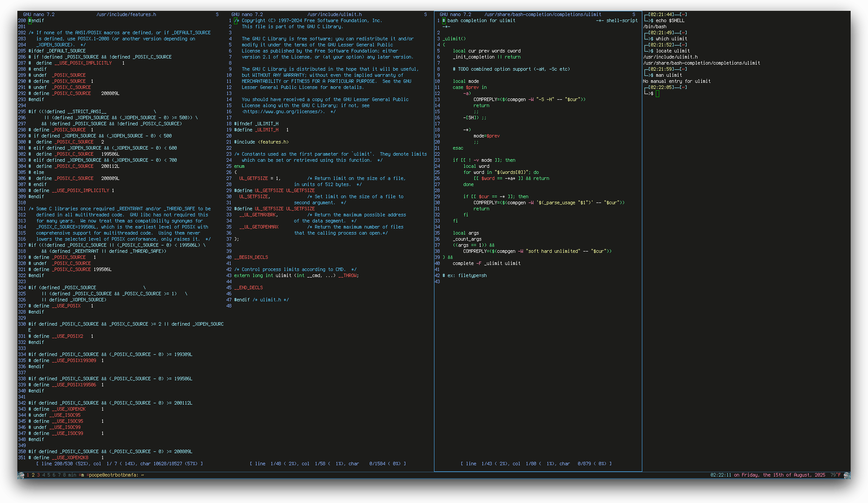Switch to workspace tag 3
The image size is (868, 503).
tap(38, 475)
